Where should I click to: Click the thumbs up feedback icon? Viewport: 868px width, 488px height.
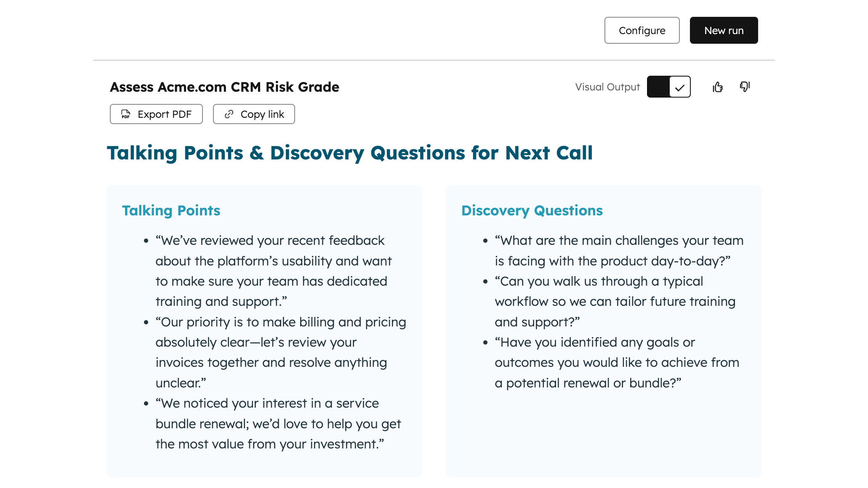[x=718, y=87]
